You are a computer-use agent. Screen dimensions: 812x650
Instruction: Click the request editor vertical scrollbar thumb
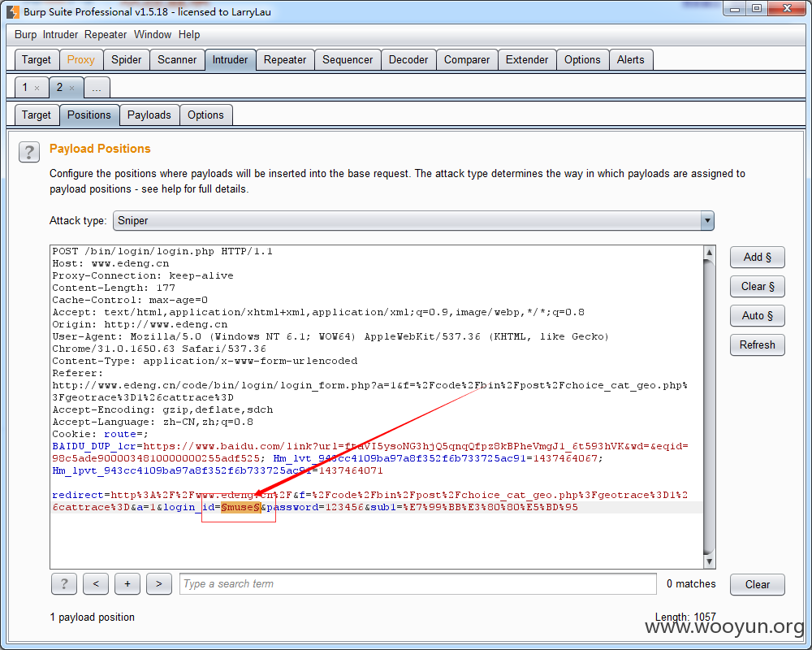tap(710, 407)
